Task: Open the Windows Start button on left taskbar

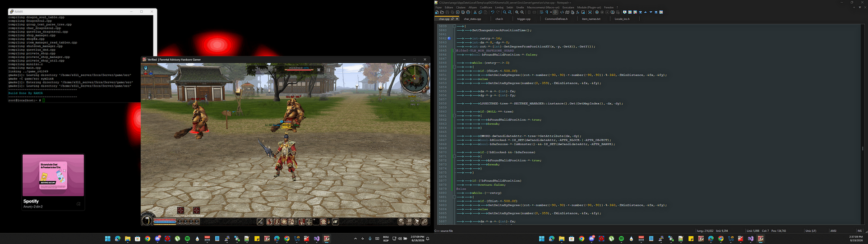Action: point(108,239)
